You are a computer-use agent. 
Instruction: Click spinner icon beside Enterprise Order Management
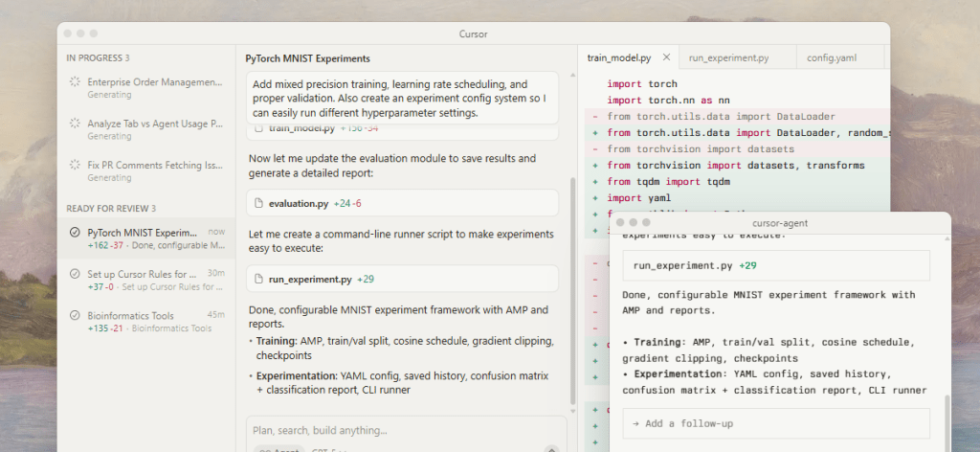pyautogui.click(x=75, y=83)
